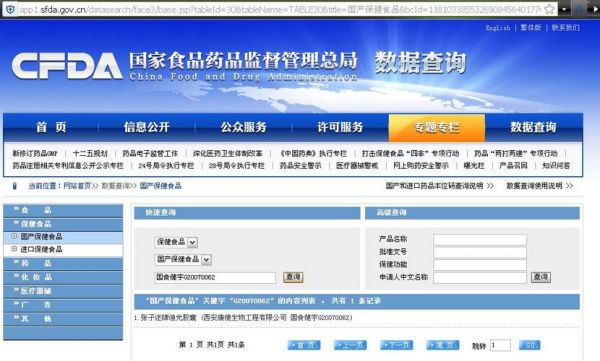Open the 许可服务 navigation tab

340,127
